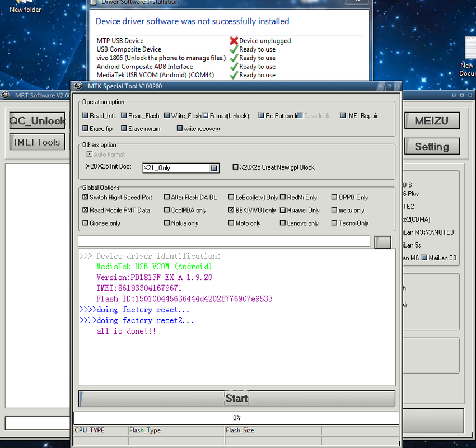Screen dimensions: 476x448
Task: Enable Erase nvram option
Action: 124,128
